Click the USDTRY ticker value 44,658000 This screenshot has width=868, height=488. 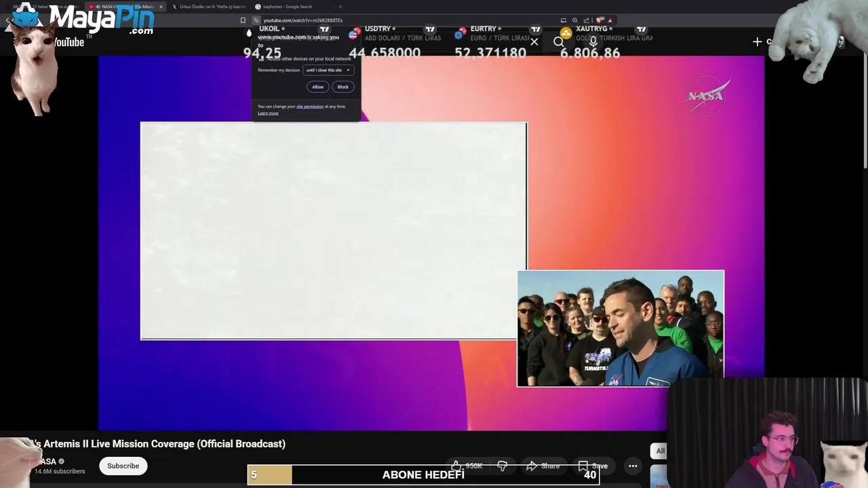(384, 53)
